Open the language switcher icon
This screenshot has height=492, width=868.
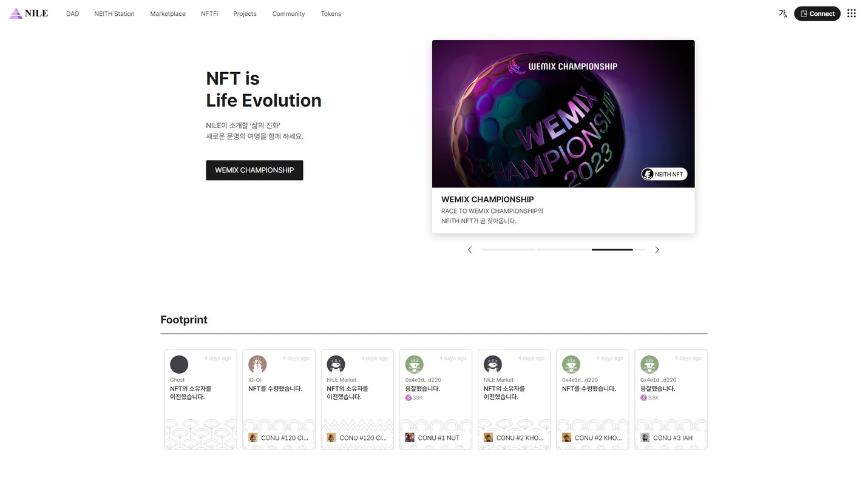[x=782, y=13]
